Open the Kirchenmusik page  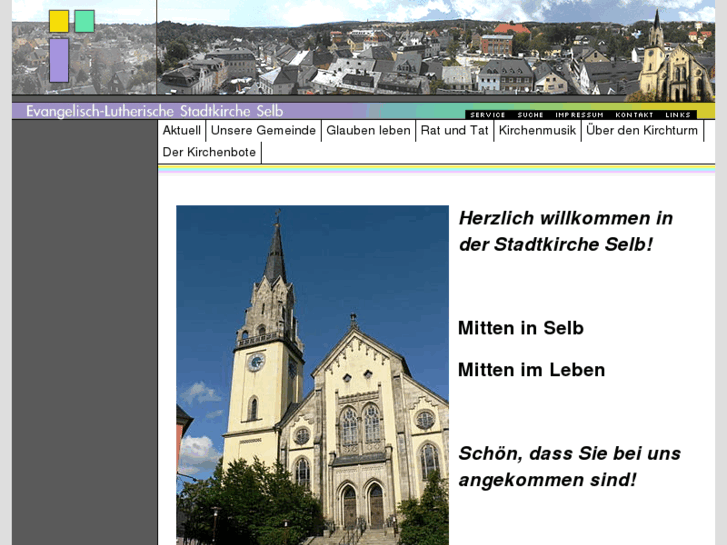pyautogui.click(x=537, y=130)
